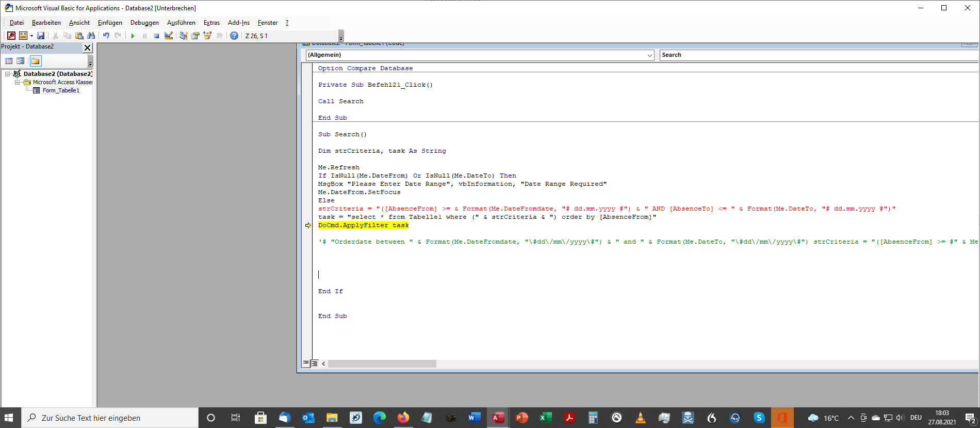Image resolution: width=980 pixels, height=428 pixels.
Task: Select Form_Tabelle1 in project tree
Action: point(61,90)
